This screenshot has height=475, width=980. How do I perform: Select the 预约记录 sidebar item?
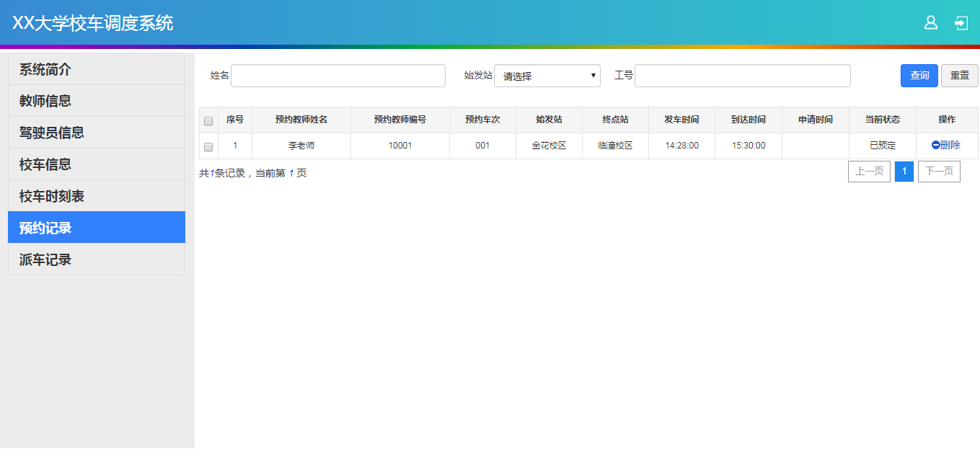pyautogui.click(x=97, y=228)
